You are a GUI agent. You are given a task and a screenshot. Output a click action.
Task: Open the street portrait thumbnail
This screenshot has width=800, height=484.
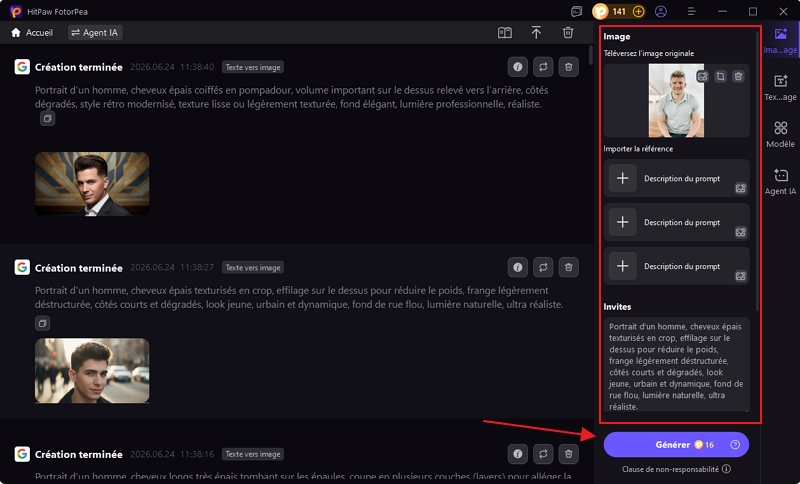tap(92, 371)
